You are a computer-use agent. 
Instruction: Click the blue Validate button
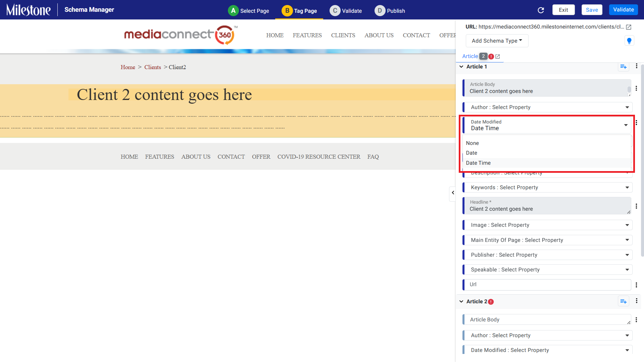[623, 10]
